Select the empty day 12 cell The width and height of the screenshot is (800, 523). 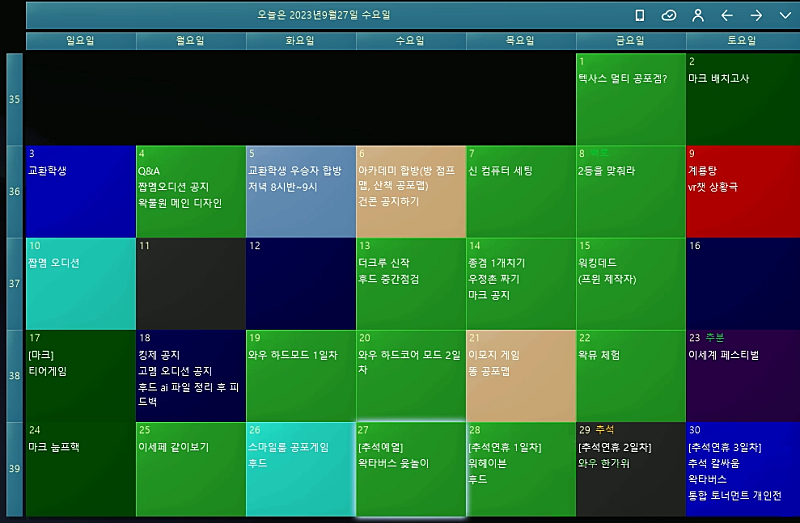[x=301, y=284]
